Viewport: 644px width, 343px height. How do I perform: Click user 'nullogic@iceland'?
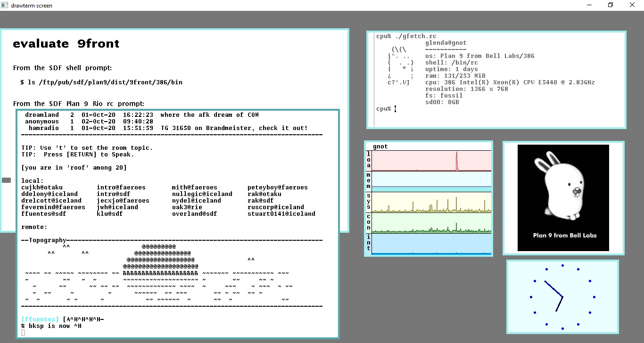pyautogui.click(x=202, y=194)
